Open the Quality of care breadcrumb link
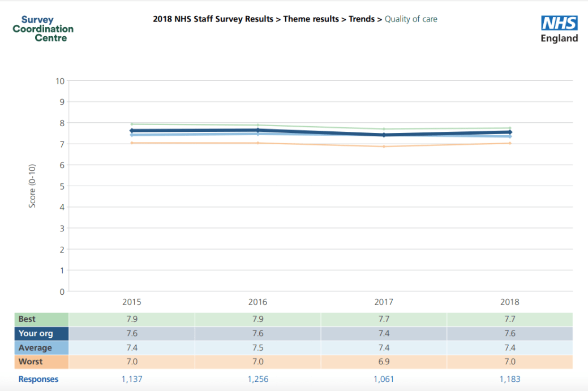 [411, 19]
